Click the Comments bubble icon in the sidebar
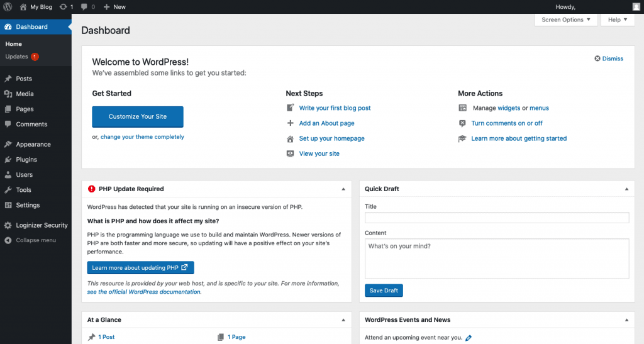The width and height of the screenshot is (644, 344). (x=8, y=124)
